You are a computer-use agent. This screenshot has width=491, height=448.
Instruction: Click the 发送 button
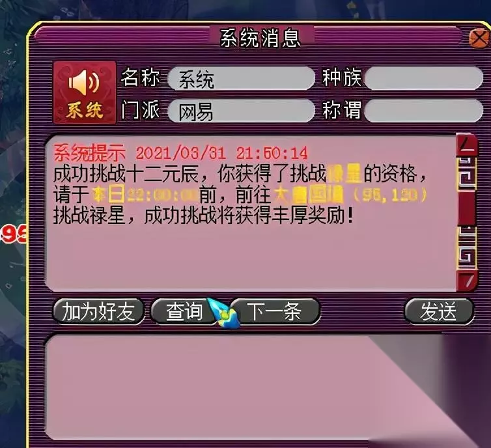coord(438,311)
